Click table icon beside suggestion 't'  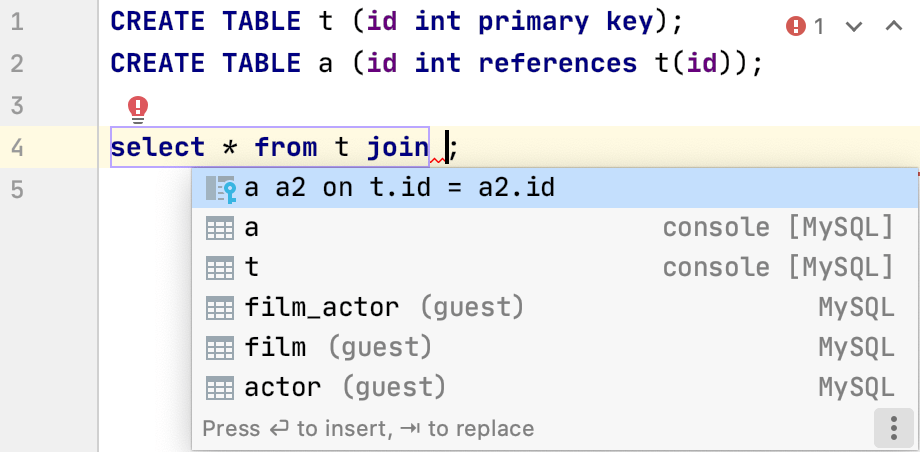pos(219,268)
